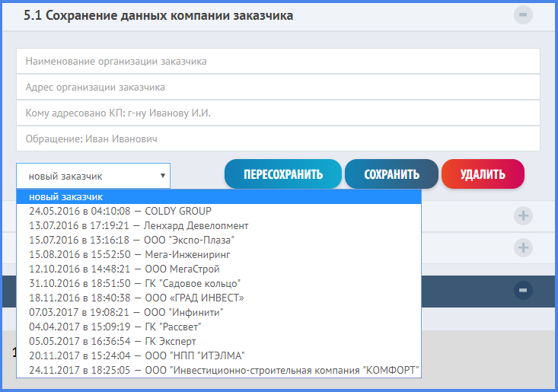Screen dimensions: 558x392
Task: Expand the second collapsed section plus icon
Action: coord(523,247)
